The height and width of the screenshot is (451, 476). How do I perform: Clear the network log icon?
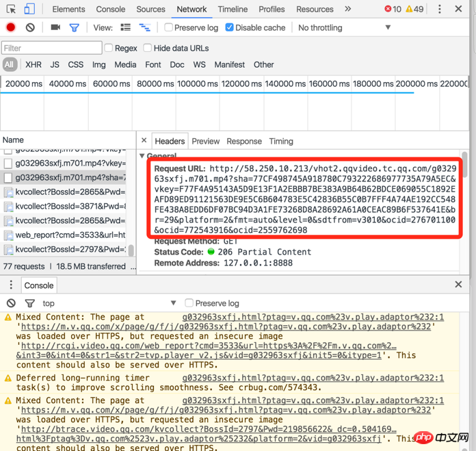[x=30, y=27]
